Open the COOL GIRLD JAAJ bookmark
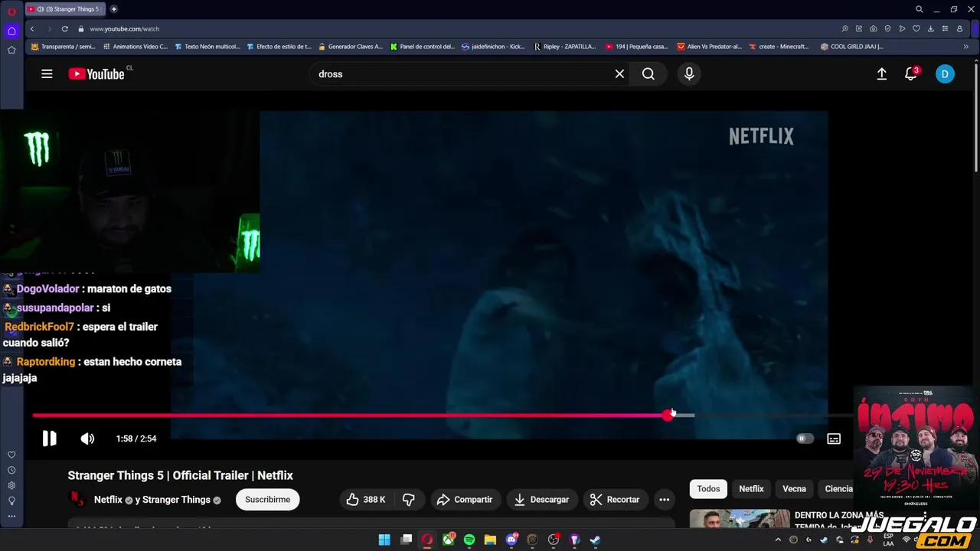Image resolution: width=980 pixels, height=551 pixels. pos(851,47)
